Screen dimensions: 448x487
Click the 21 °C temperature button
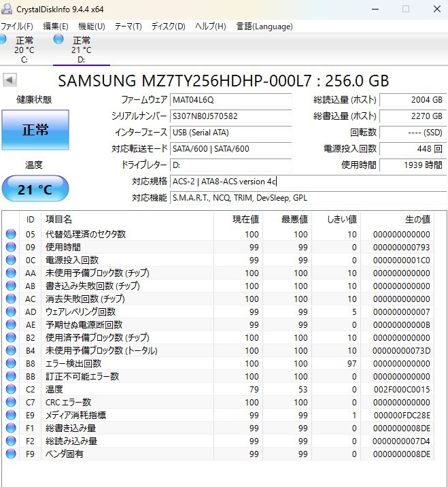coord(35,188)
